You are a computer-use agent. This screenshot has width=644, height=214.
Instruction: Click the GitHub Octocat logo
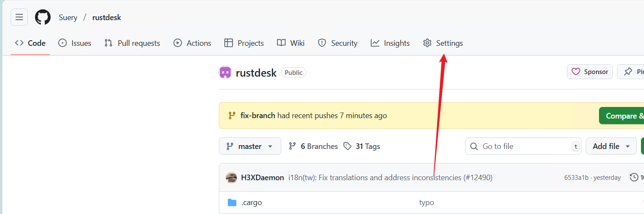coord(43,18)
